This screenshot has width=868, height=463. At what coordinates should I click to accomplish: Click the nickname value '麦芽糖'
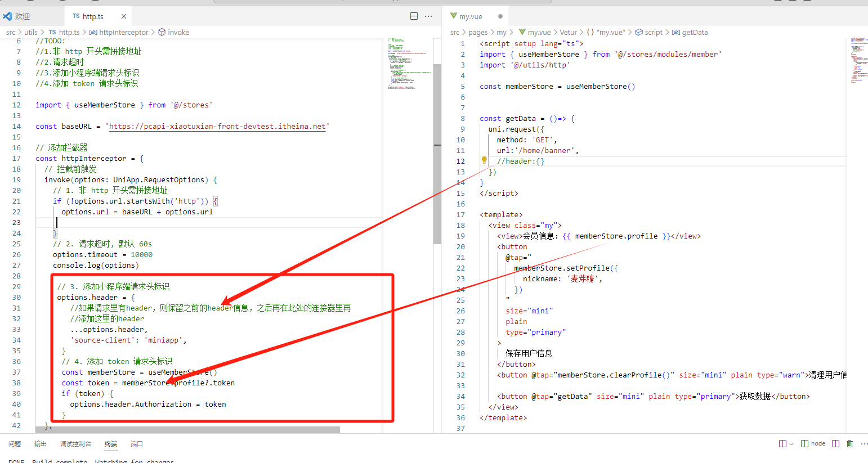pos(581,278)
